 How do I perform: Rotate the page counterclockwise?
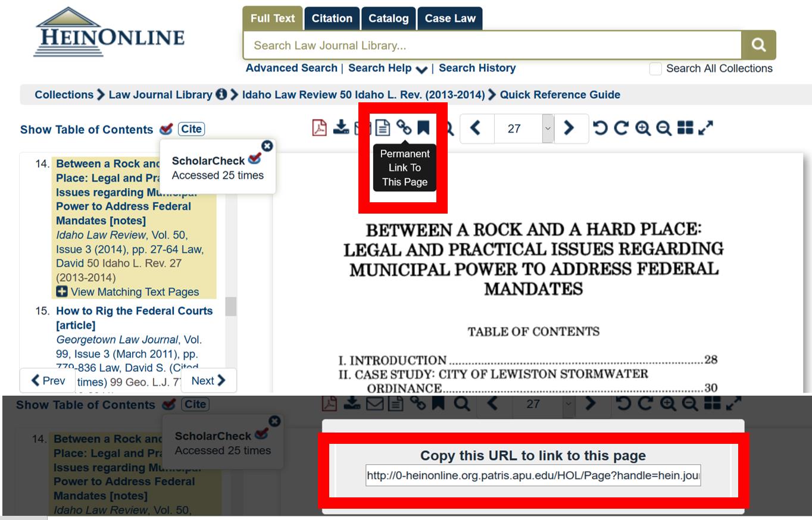(600, 128)
